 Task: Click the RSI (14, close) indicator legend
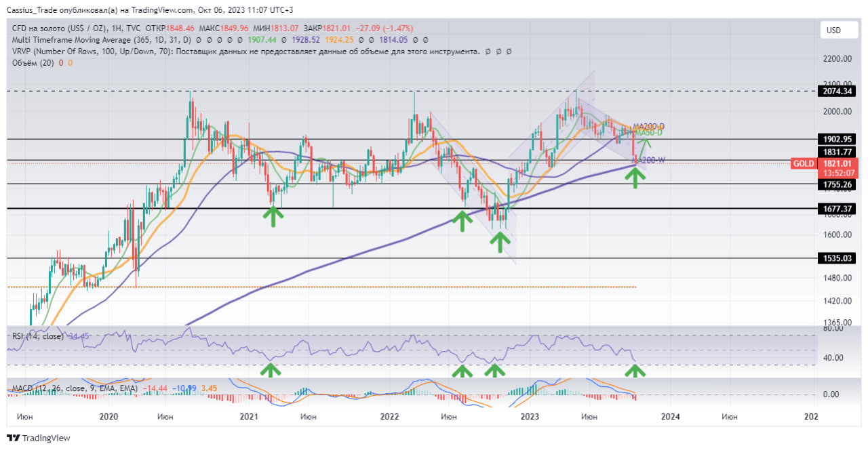pos(37,336)
